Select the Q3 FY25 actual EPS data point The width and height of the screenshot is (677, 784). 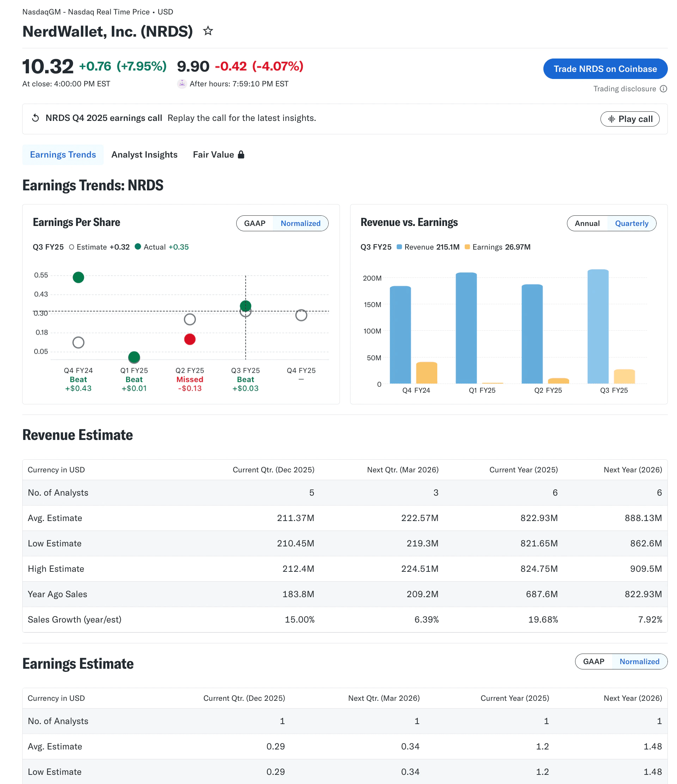246,305
